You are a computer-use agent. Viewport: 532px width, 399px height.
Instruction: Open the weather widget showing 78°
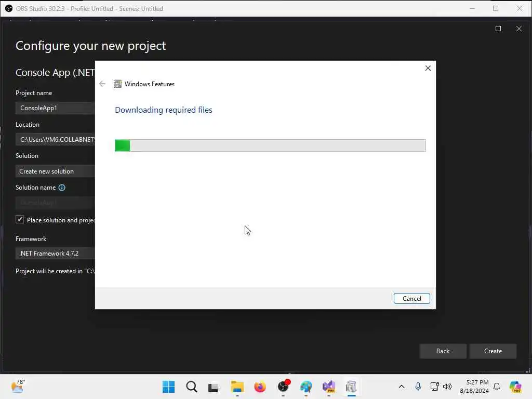(x=18, y=387)
